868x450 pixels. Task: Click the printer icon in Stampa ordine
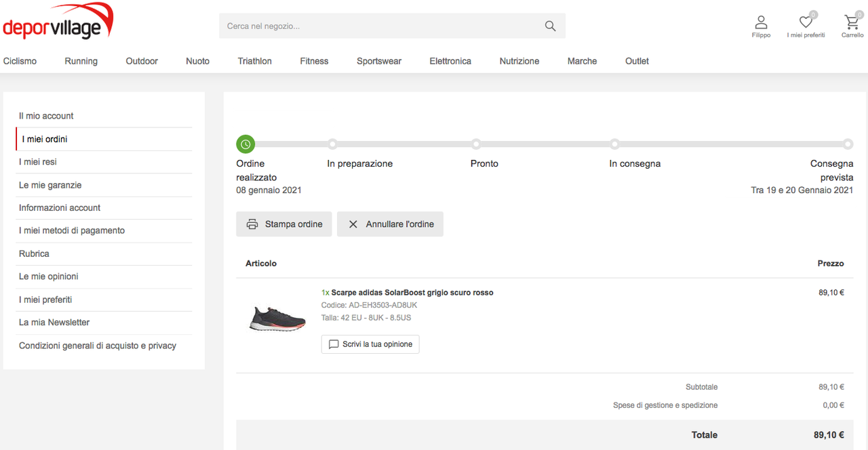point(252,224)
